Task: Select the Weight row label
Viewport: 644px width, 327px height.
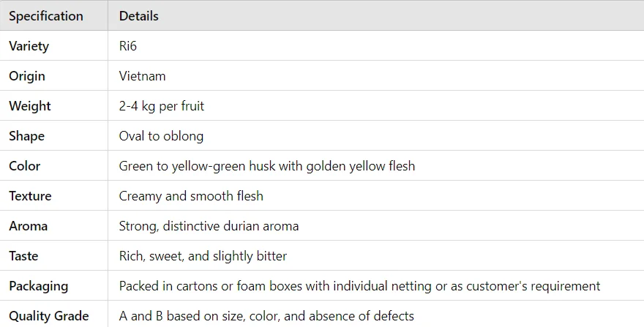Action: (x=30, y=106)
